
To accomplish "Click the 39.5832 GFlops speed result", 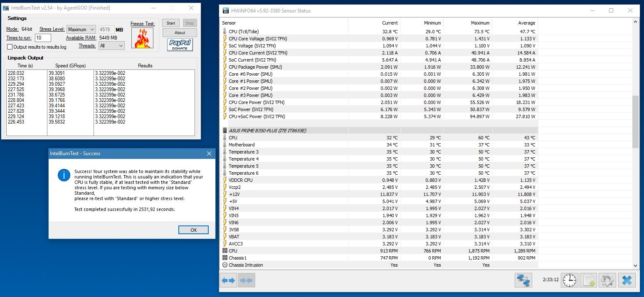I will 57,122.
